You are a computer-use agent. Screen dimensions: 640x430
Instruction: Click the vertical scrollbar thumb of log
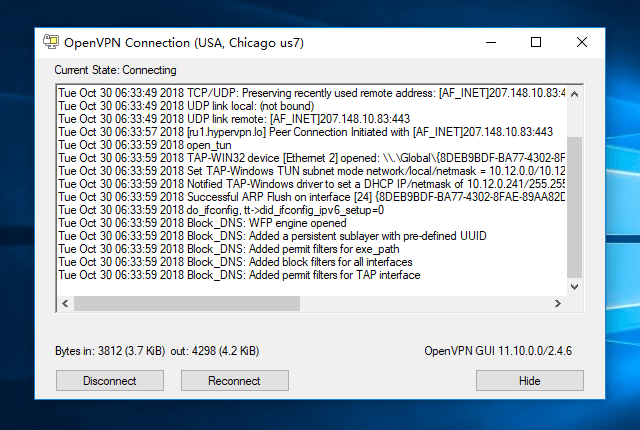coord(574,207)
